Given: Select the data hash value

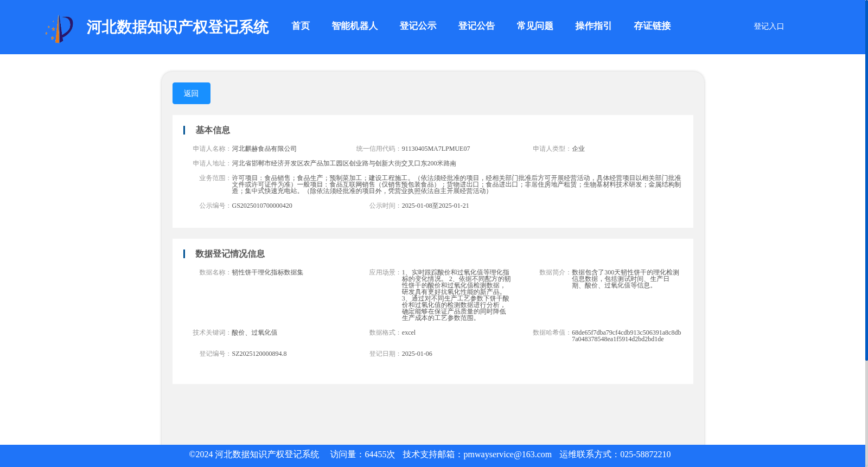Looking at the screenshot, I should pyautogui.click(x=627, y=336).
